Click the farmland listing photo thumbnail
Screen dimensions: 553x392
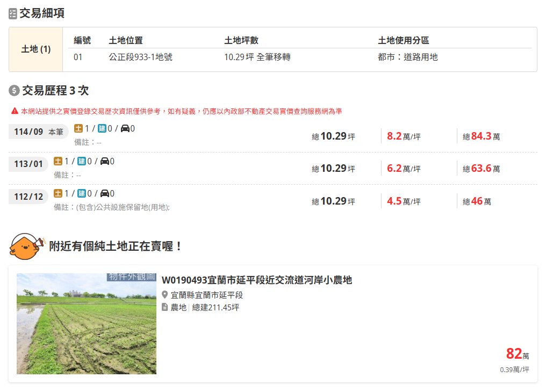(87, 324)
